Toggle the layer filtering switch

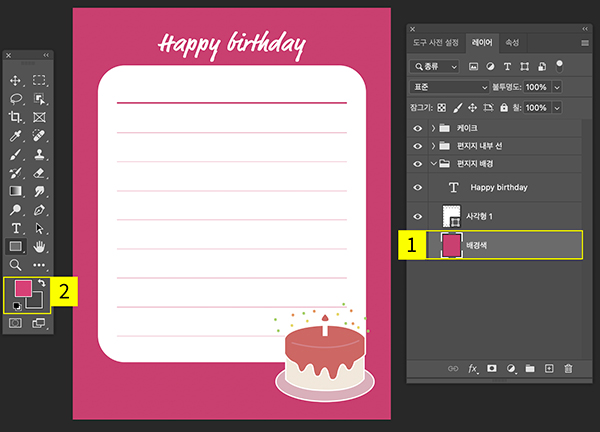point(559,66)
